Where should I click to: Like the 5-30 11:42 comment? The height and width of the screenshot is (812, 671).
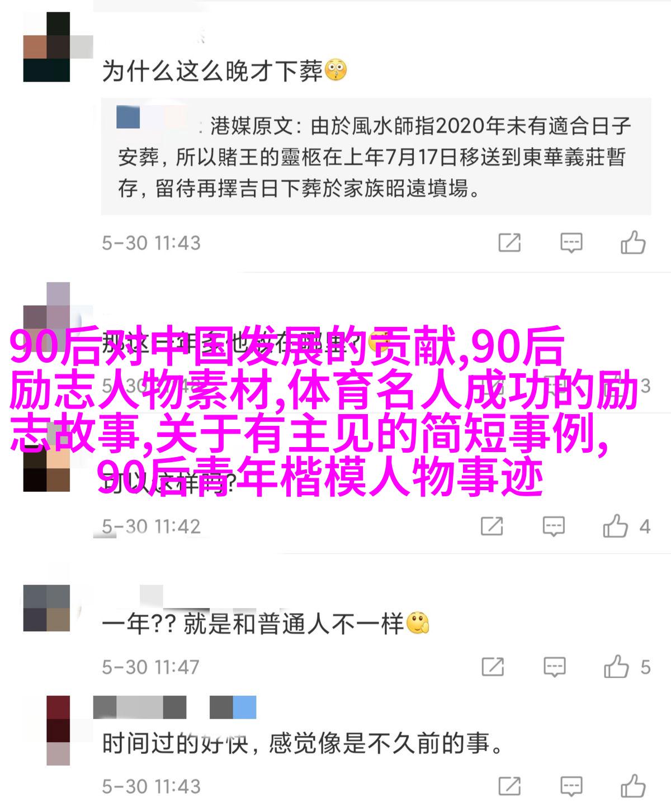pyautogui.click(x=615, y=526)
